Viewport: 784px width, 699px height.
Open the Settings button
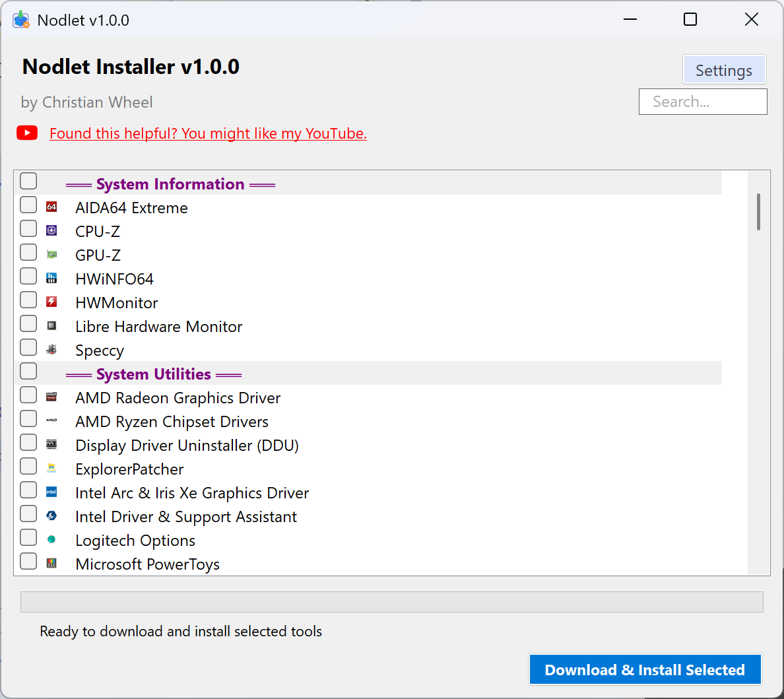(x=724, y=70)
